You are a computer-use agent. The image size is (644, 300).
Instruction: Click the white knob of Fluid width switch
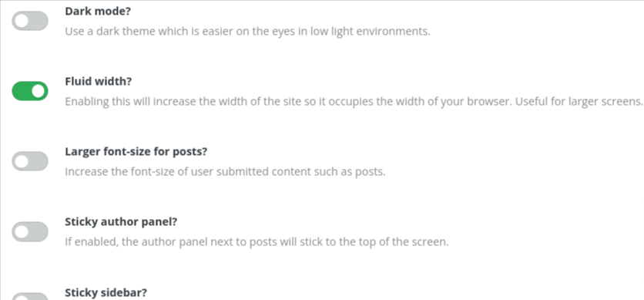point(39,91)
